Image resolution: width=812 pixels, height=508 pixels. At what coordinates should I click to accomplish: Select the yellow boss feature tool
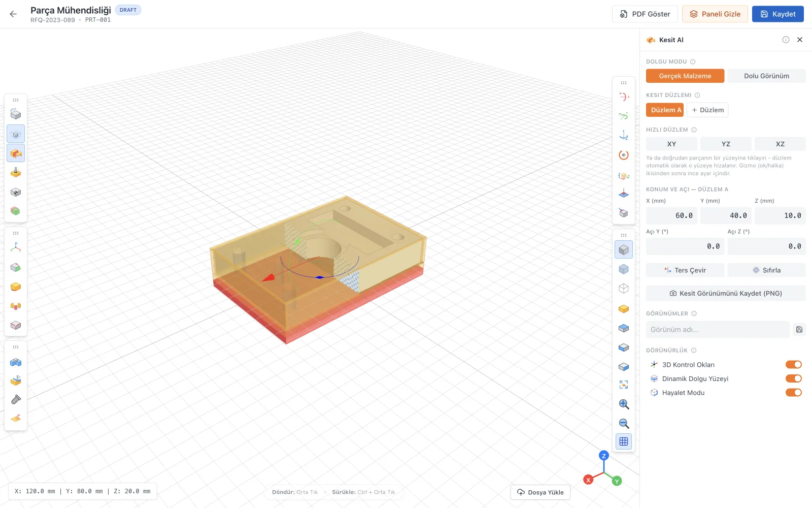(16, 173)
